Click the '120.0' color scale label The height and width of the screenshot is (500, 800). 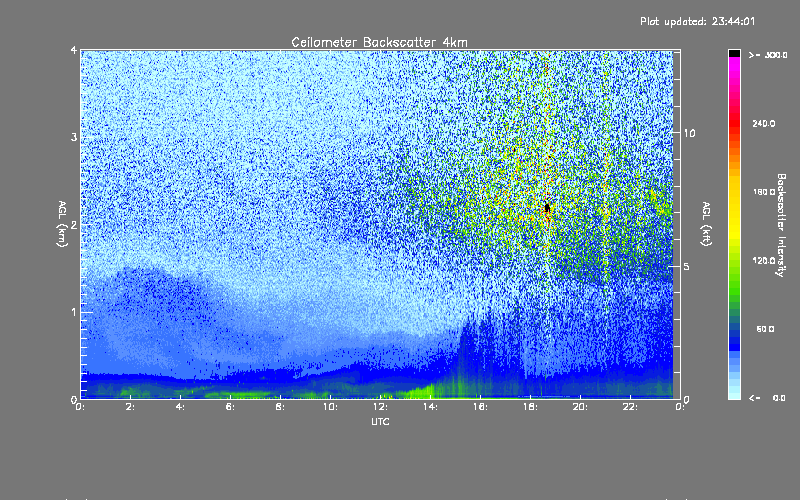coord(764,260)
